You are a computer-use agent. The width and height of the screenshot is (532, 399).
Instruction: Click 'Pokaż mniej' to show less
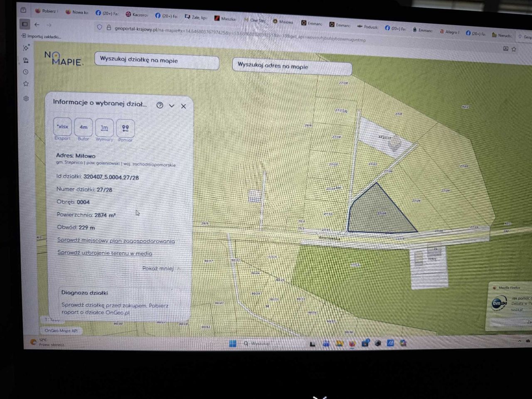pyautogui.click(x=158, y=268)
